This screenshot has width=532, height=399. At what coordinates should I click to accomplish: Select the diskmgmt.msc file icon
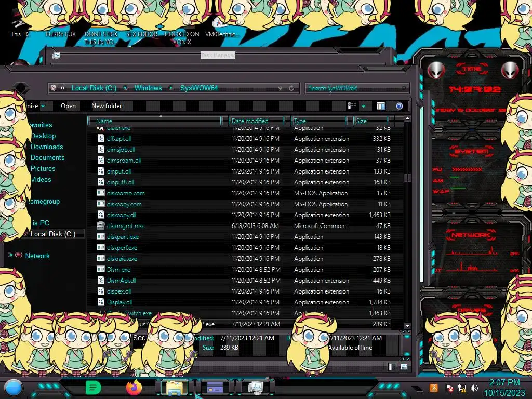101,225
